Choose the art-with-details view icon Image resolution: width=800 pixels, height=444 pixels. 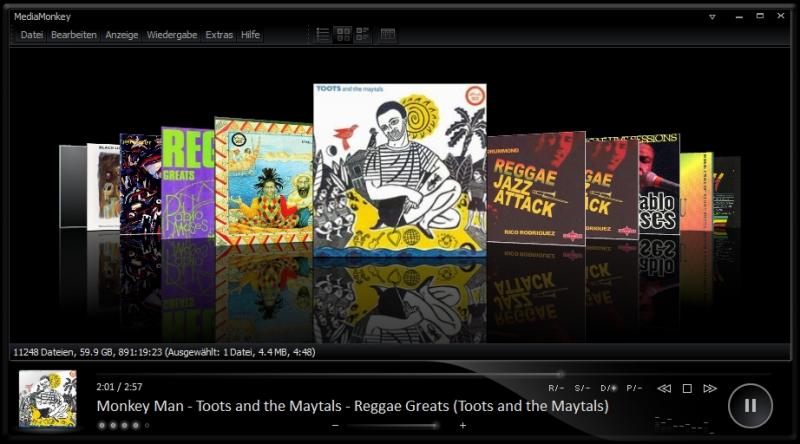coord(362,34)
